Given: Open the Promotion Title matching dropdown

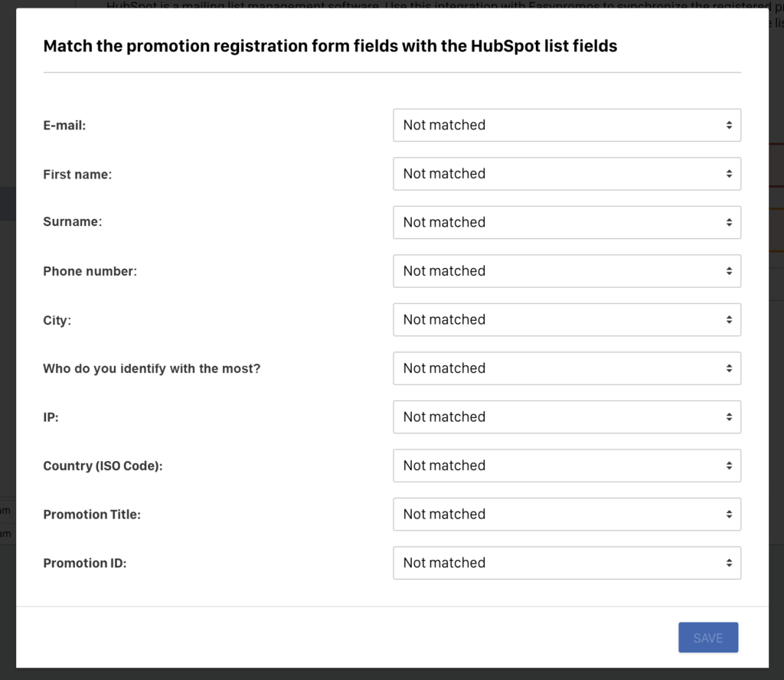Looking at the screenshot, I should [x=567, y=514].
